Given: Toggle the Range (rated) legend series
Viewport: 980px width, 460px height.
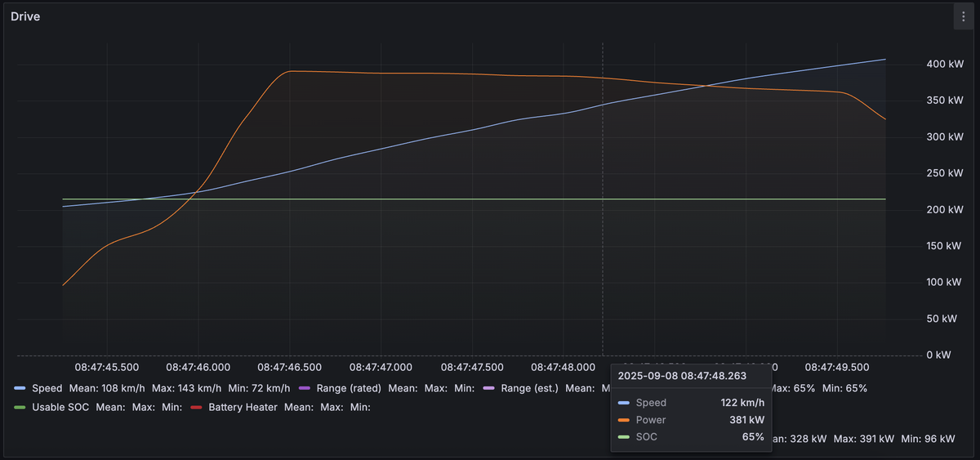Looking at the screenshot, I should click(349, 388).
